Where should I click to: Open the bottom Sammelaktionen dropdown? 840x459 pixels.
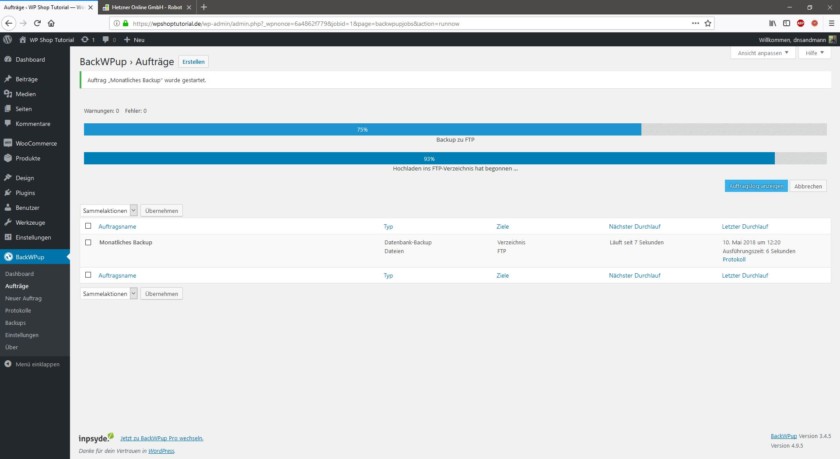109,294
